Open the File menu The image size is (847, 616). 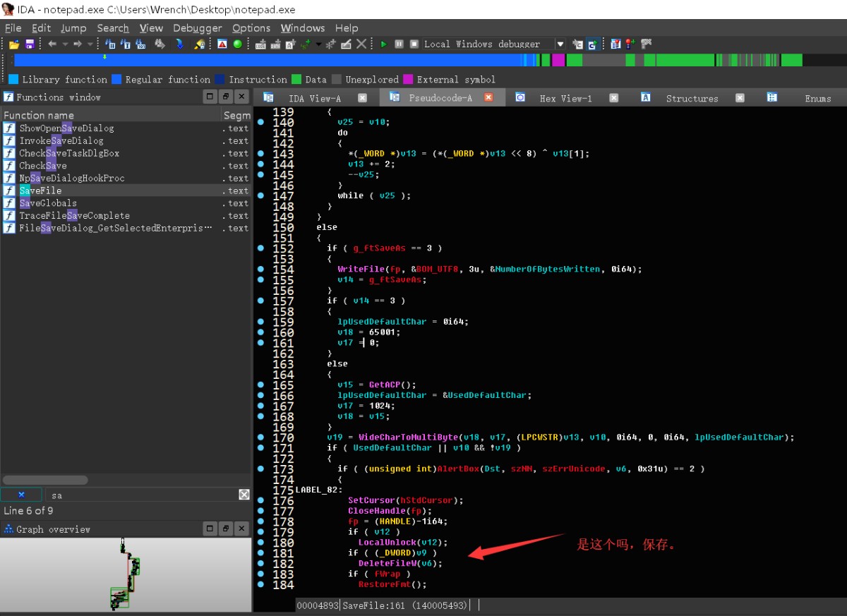coord(13,28)
